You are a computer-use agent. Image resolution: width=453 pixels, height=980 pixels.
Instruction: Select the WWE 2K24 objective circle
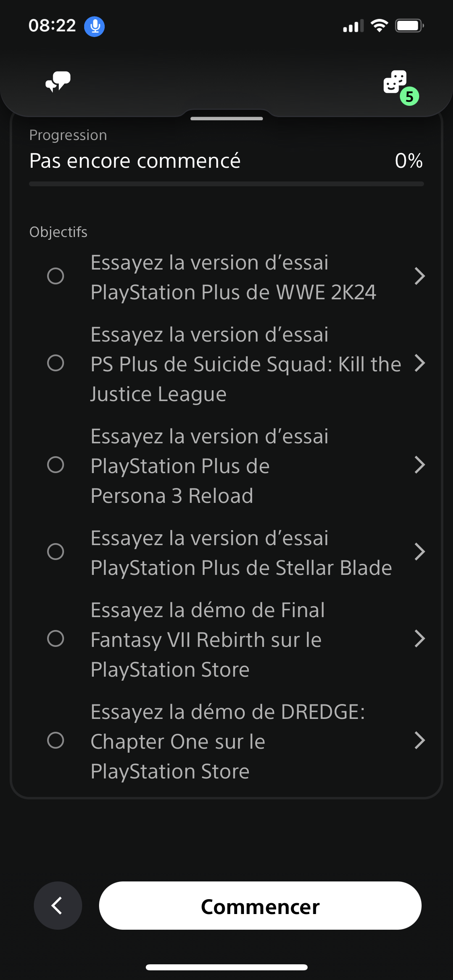click(56, 276)
